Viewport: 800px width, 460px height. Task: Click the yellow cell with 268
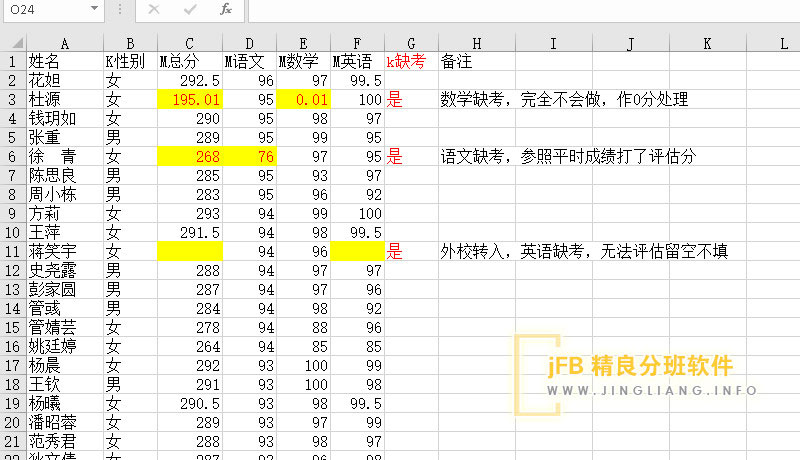(x=190, y=157)
